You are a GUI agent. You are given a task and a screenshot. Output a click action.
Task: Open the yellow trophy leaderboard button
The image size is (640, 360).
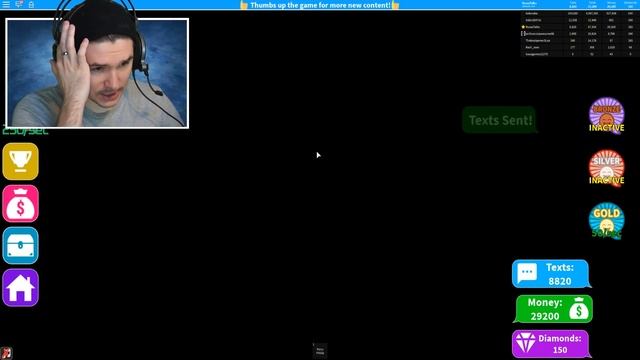[x=20, y=161]
